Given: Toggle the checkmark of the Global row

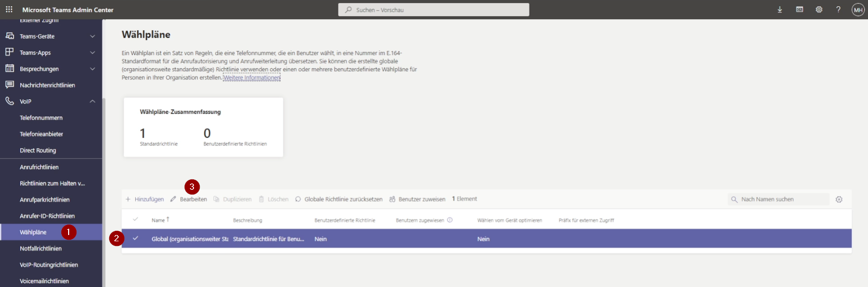Looking at the screenshot, I should [x=135, y=238].
